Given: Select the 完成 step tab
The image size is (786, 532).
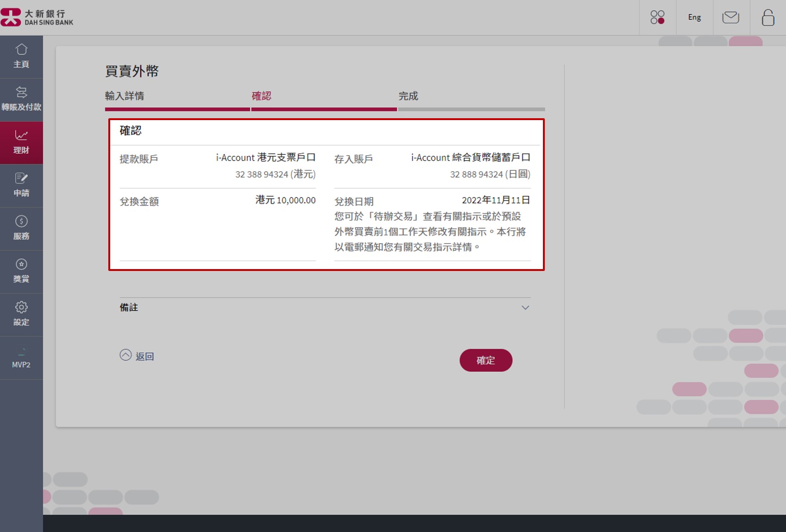Looking at the screenshot, I should tap(408, 96).
